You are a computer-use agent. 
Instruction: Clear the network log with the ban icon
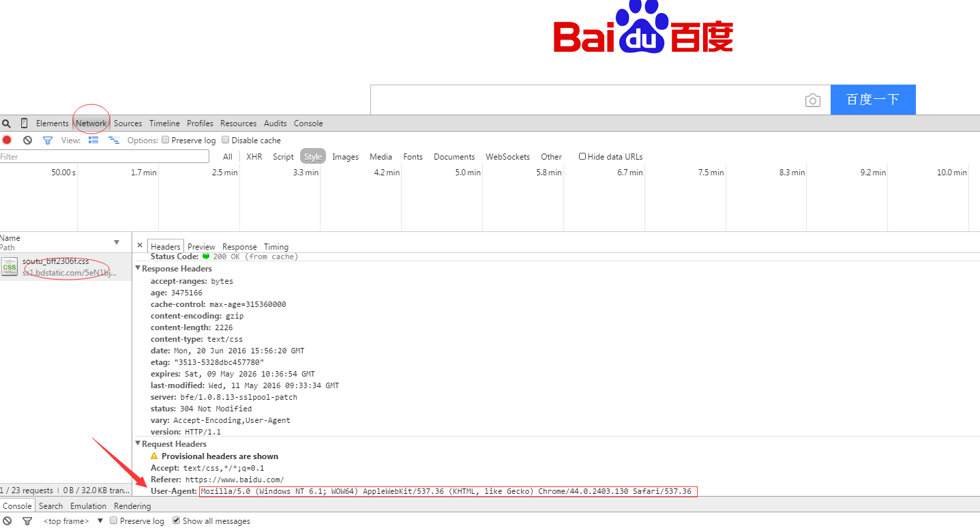(27, 140)
